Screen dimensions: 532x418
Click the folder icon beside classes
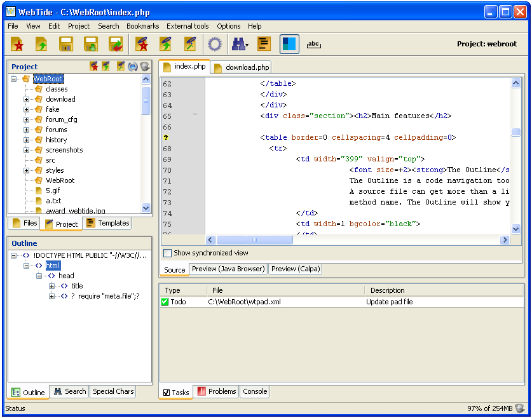(39, 89)
